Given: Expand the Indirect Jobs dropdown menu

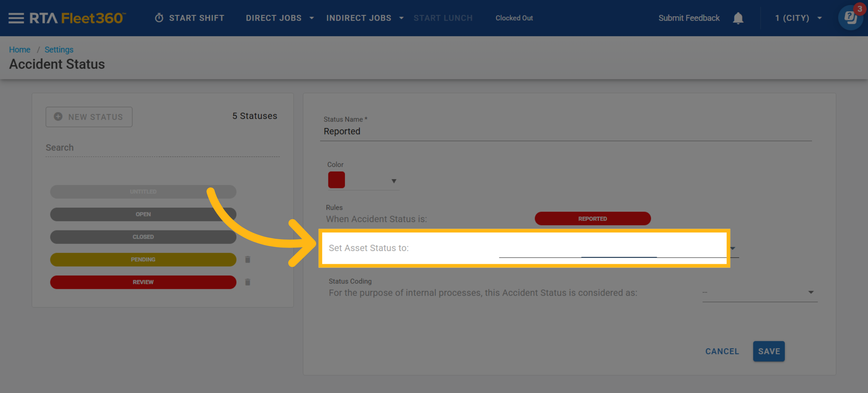Looking at the screenshot, I should click(x=365, y=18).
